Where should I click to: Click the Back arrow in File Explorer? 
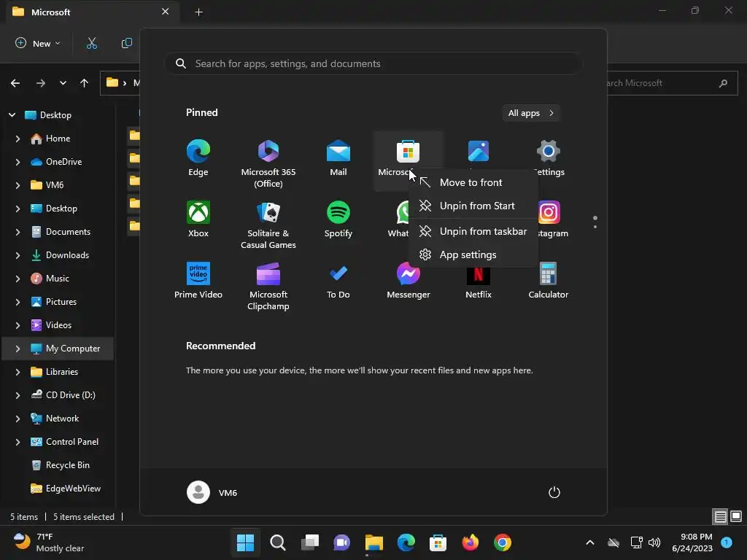[15, 83]
